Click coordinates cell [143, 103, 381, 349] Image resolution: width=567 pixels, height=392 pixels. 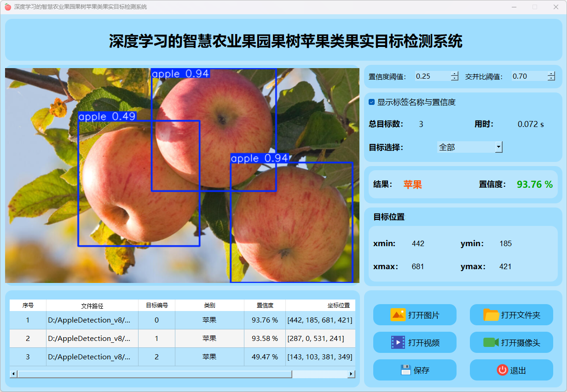[320, 357]
